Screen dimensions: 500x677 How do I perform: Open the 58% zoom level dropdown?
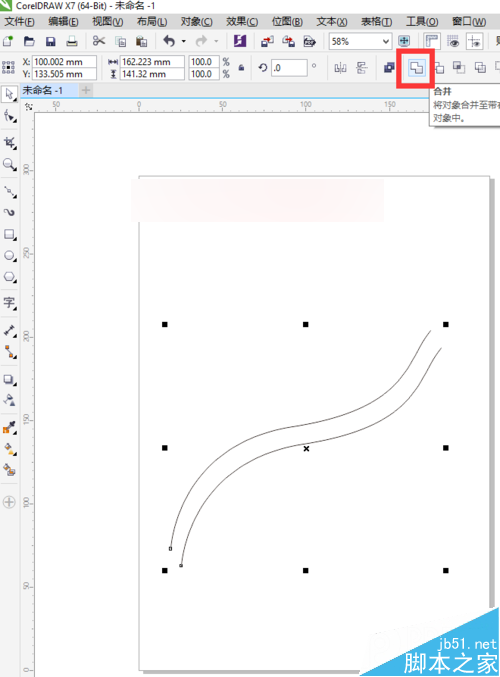coord(386,41)
